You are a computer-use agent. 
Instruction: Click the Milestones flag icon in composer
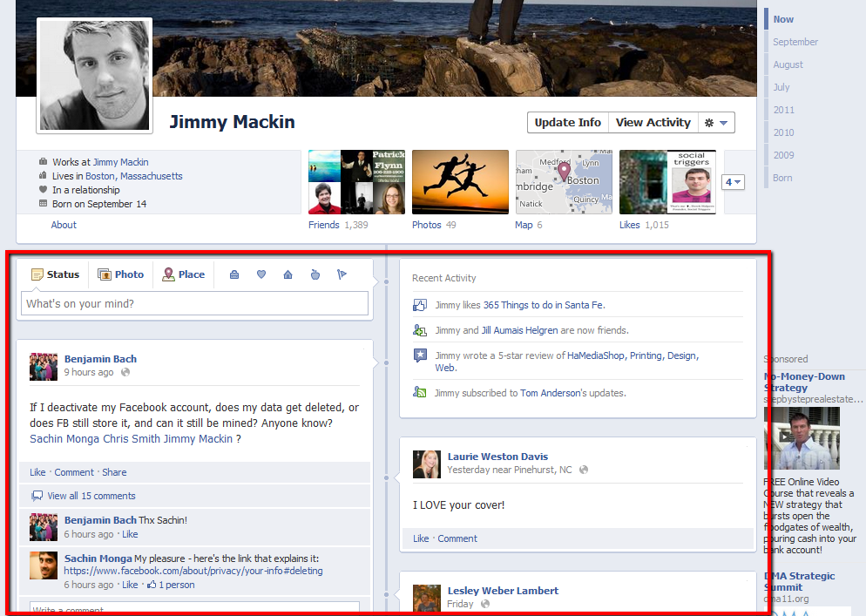point(342,274)
